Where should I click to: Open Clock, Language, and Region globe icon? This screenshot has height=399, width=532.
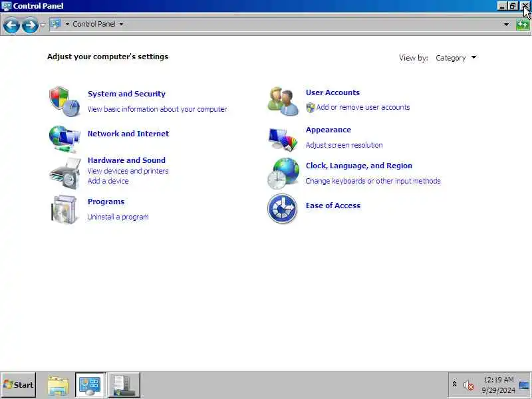283,174
